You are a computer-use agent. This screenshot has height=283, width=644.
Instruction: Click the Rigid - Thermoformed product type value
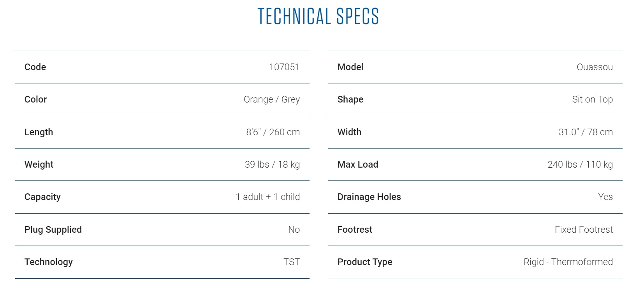point(568,262)
